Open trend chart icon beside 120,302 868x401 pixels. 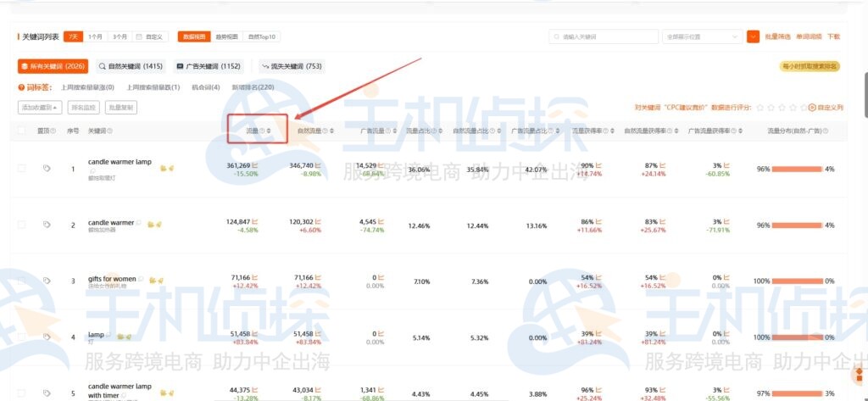[x=319, y=221]
